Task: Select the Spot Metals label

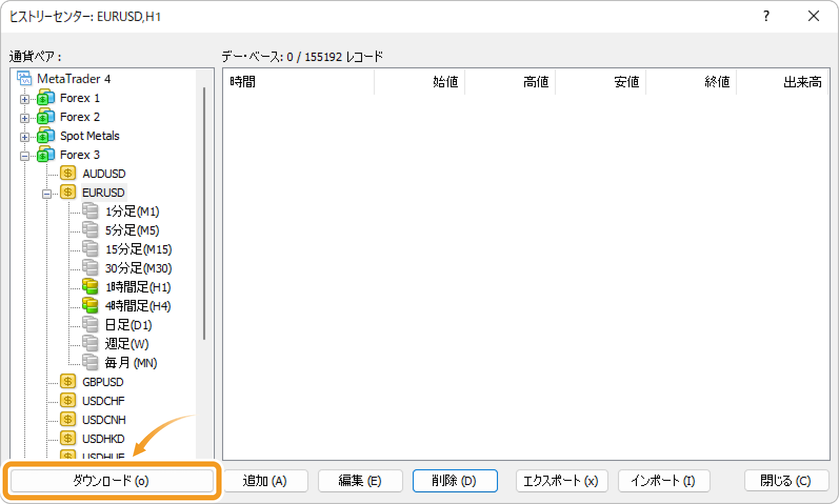Action: (x=89, y=136)
